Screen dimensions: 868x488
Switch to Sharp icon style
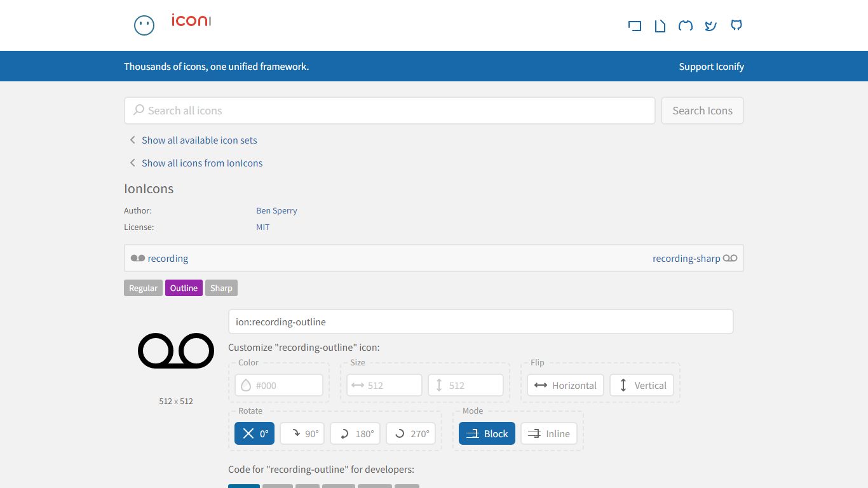click(221, 288)
